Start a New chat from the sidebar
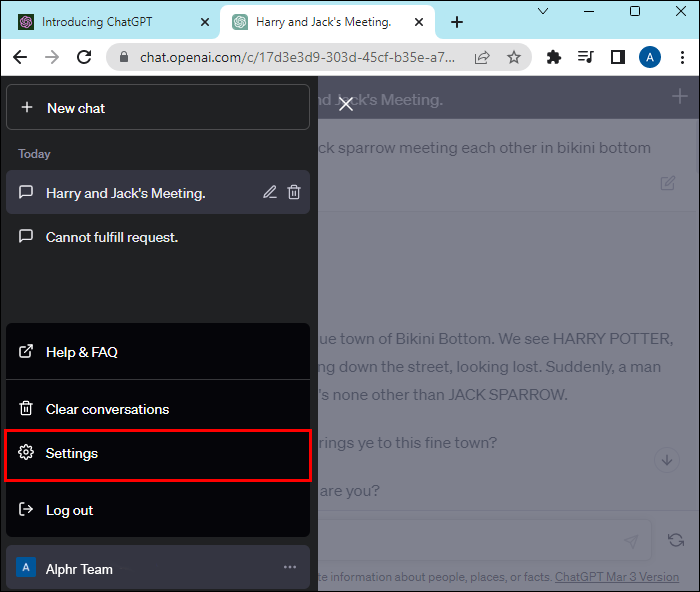 pyautogui.click(x=158, y=108)
